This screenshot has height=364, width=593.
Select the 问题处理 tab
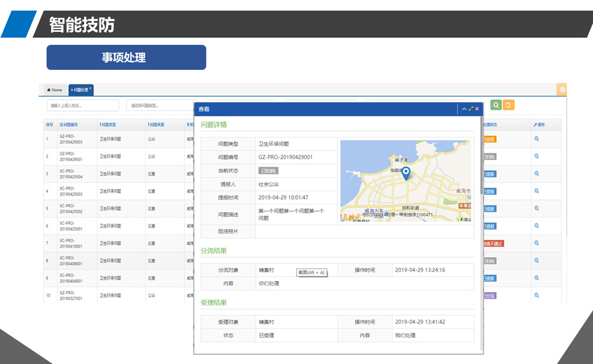(80, 90)
